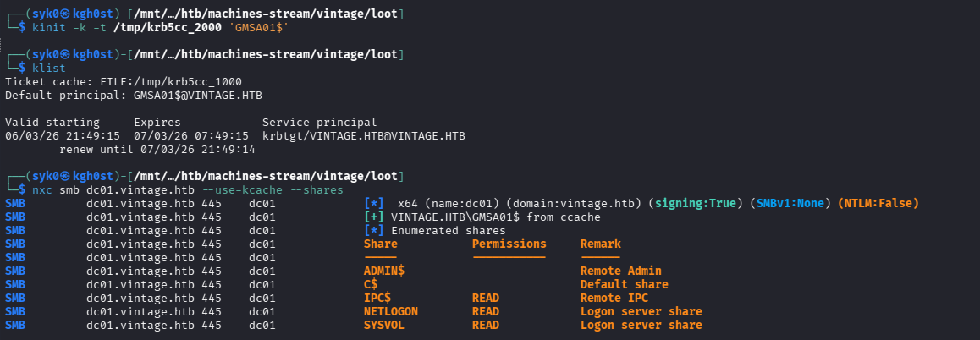This screenshot has height=340, width=980.
Task: Select VINTAGE.HTB\GMSA01$ from ccache text
Action: (x=496, y=217)
